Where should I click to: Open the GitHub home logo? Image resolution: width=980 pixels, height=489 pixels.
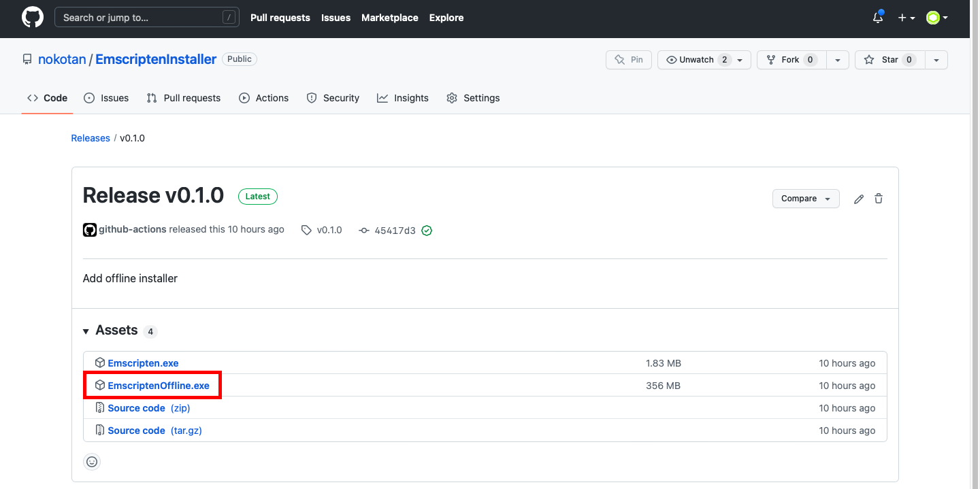33,18
